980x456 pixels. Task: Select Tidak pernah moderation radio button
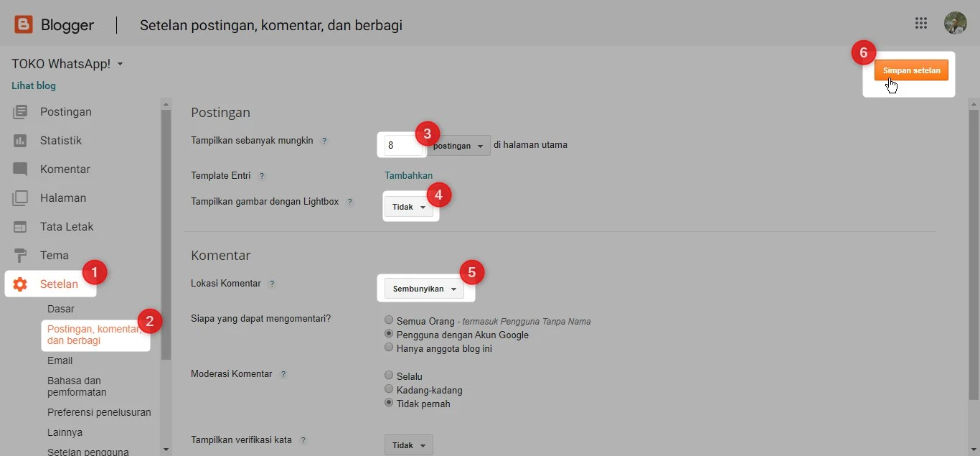pos(389,403)
